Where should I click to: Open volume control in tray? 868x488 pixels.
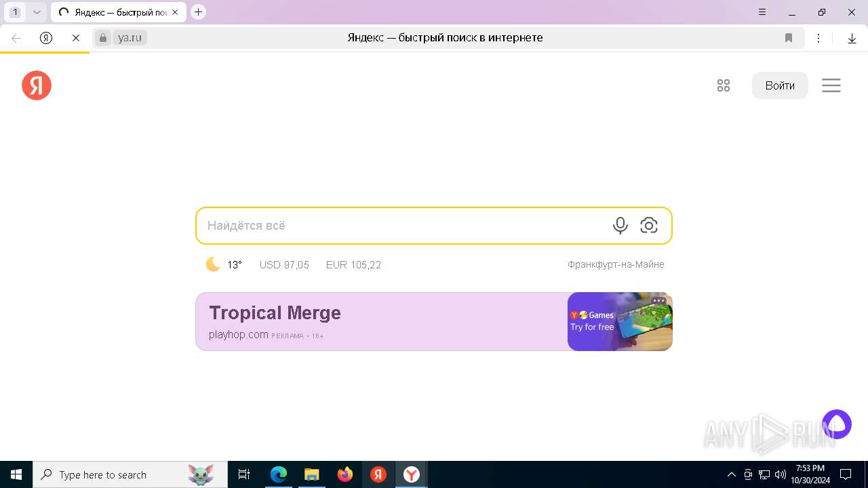point(781,474)
